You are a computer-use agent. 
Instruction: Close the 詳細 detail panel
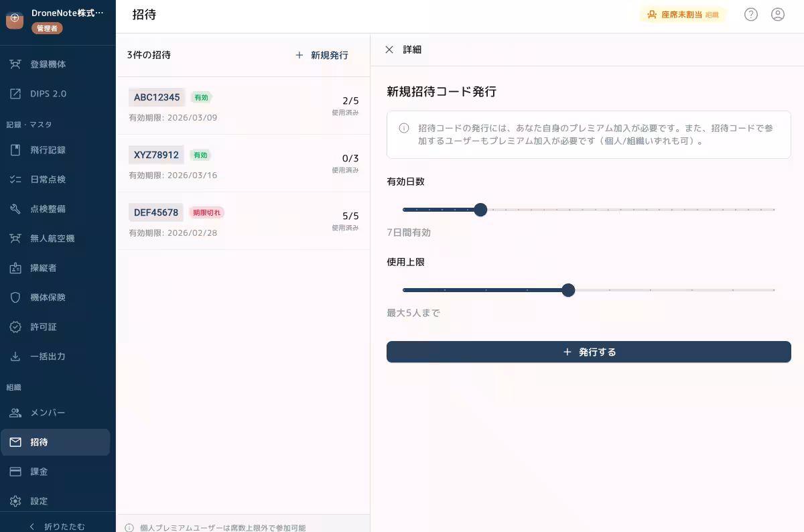coord(389,50)
